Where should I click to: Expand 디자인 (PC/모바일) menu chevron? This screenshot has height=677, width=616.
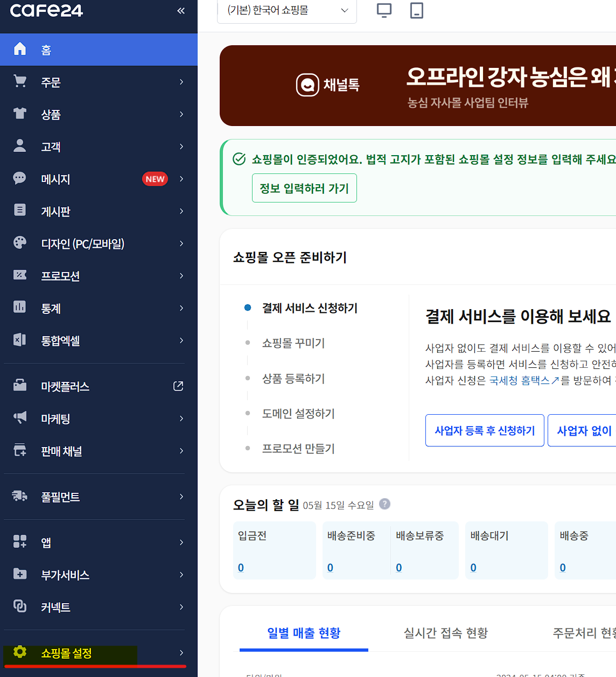click(181, 243)
